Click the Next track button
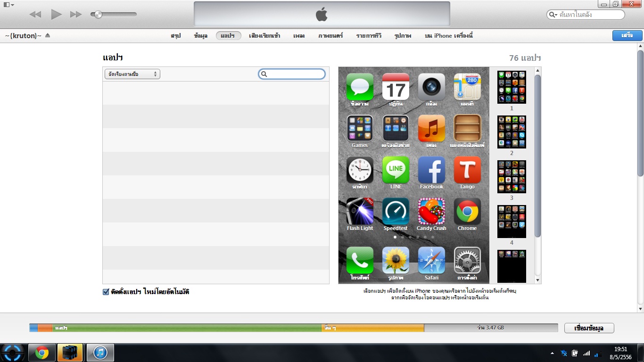644x362 pixels. pyautogui.click(x=76, y=15)
